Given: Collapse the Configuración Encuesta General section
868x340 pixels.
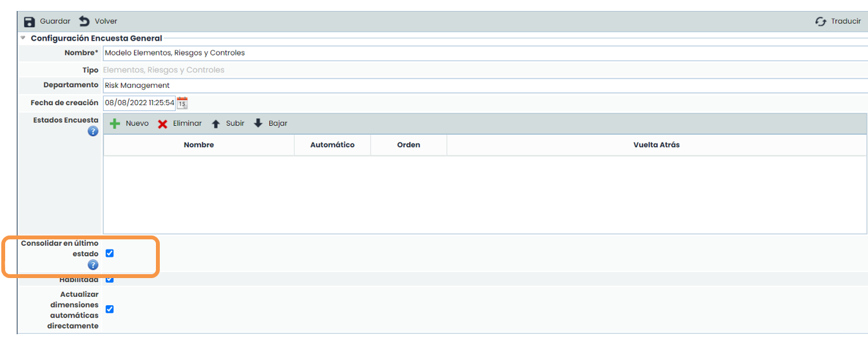Looking at the screenshot, I should point(23,38).
